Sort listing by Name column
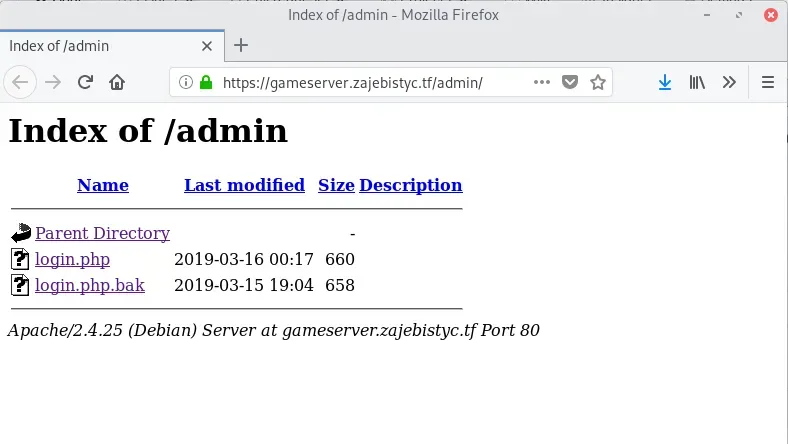The height and width of the screenshot is (444, 788). [x=103, y=185]
